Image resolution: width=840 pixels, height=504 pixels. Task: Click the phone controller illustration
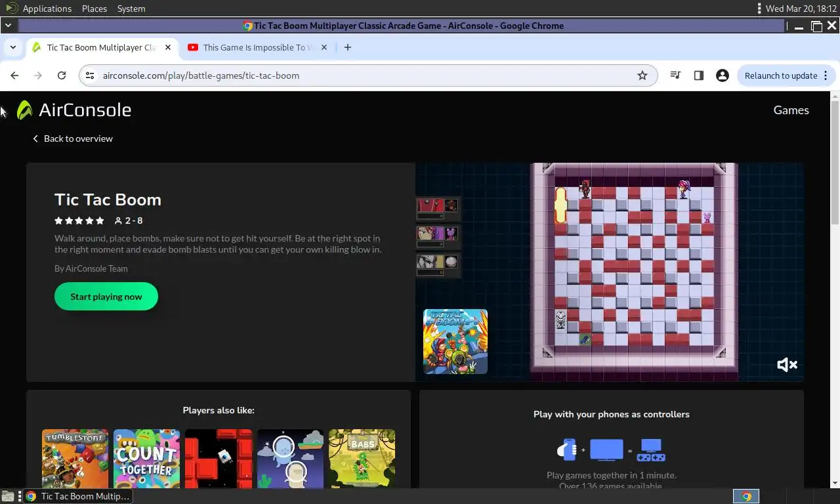pos(566,450)
